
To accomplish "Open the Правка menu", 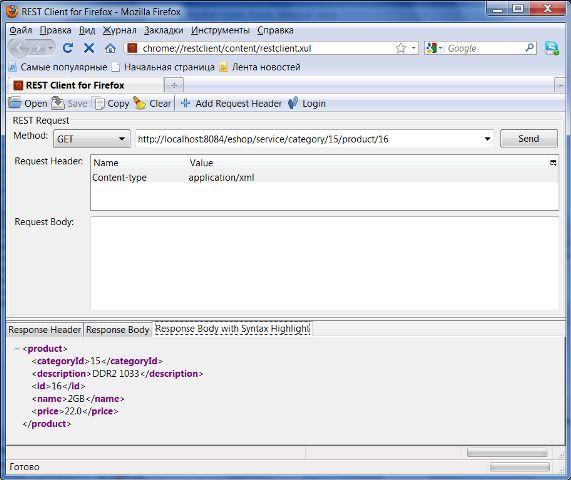I will 55,30.
